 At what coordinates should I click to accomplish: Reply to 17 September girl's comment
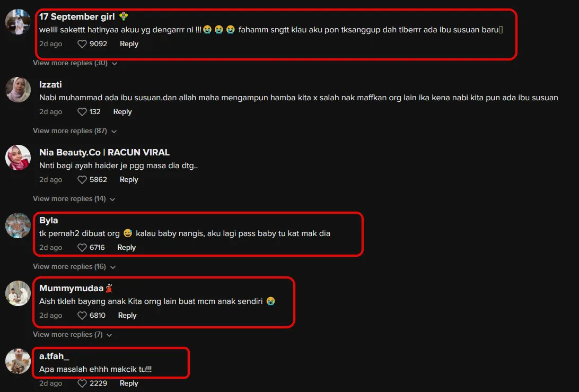(129, 44)
